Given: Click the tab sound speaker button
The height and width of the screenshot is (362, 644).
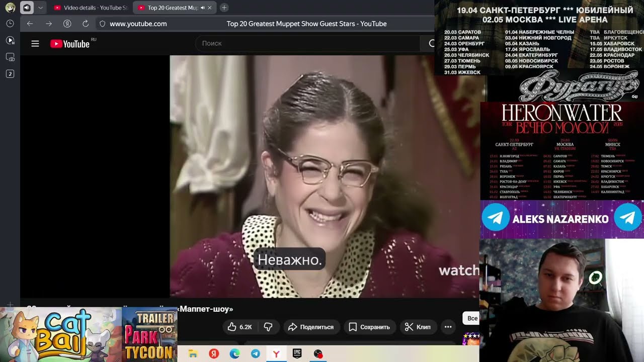Looking at the screenshot, I should (x=27, y=8).
